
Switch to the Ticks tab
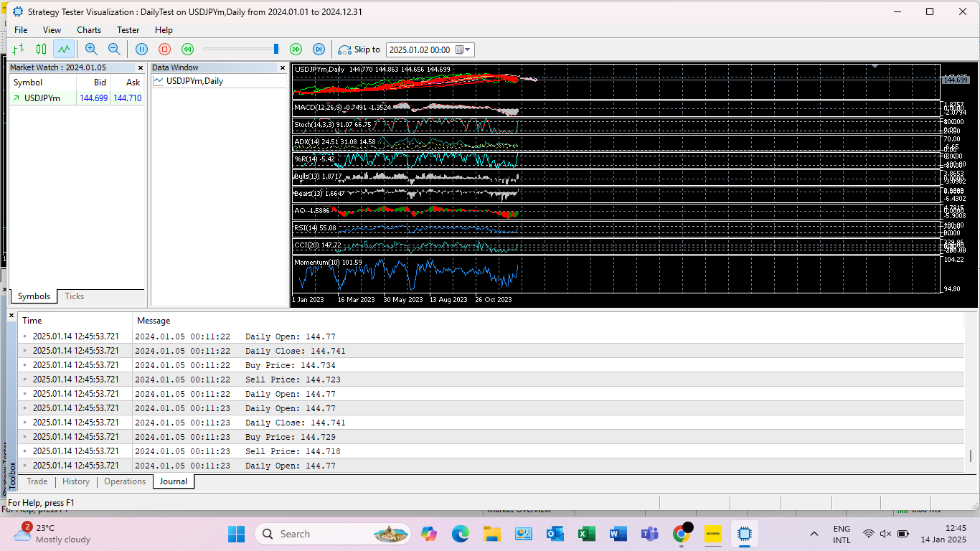click(x=74, y=296)
